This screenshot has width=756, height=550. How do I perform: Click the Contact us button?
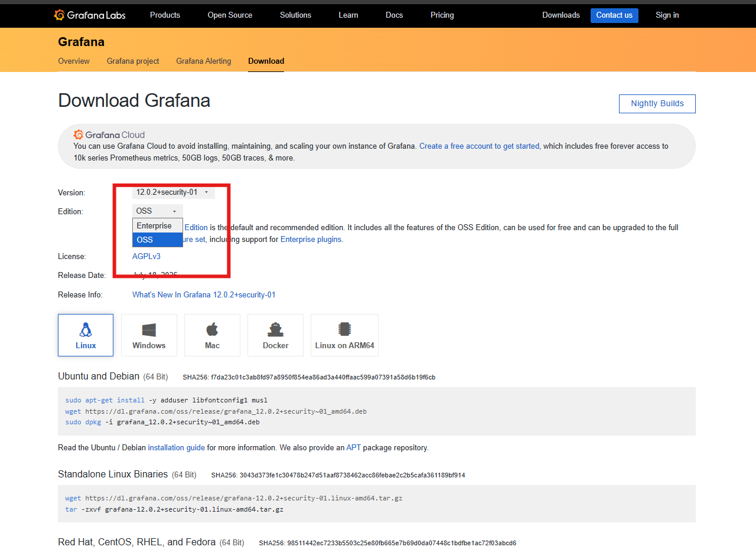614,15
